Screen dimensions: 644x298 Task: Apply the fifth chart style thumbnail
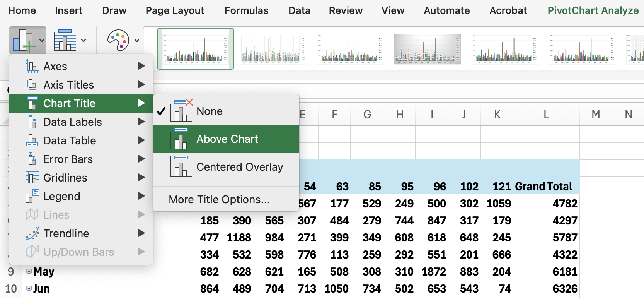click(x=505, y=49)
